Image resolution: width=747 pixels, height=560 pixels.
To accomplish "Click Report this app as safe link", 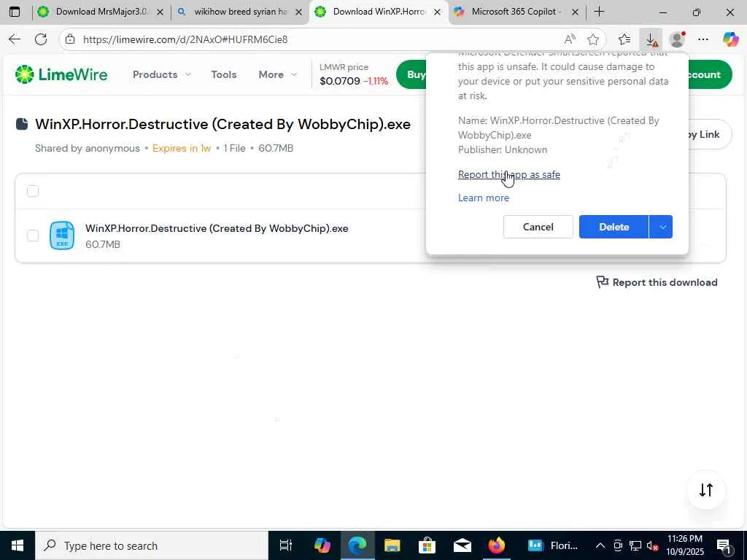I will point(508,174).
